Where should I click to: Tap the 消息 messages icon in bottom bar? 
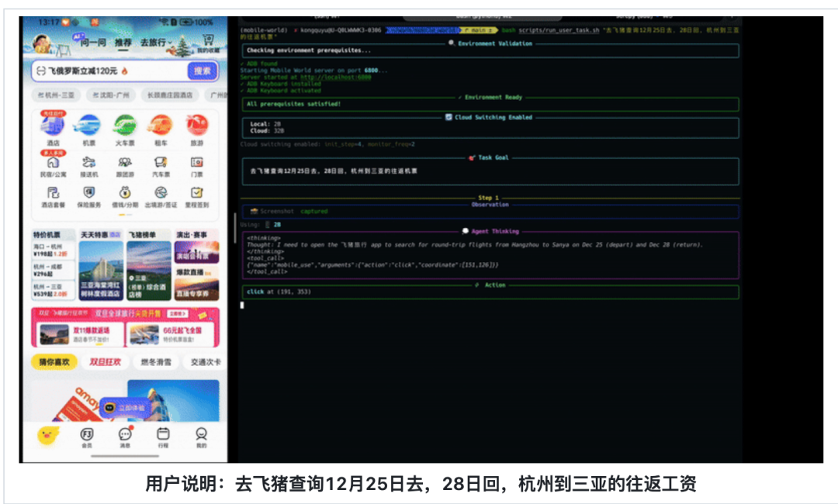(x=125, y=437)
